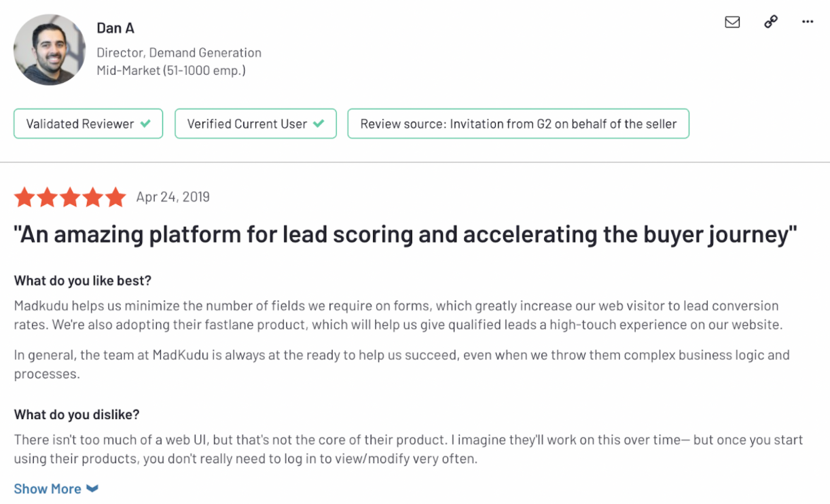The image size is (830, 504).
Task: Click the fourth orange rating star
Action: (x=93, y=197)
